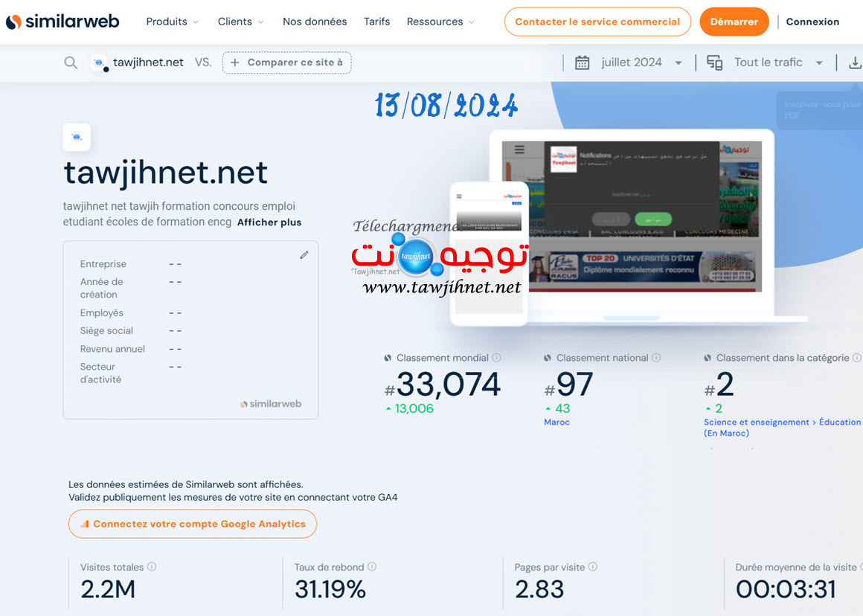The width and height of the screenshot is (863, 616).
Task: Click the tawjihnet.net favicon in search bar
Action: coord(99,62)
